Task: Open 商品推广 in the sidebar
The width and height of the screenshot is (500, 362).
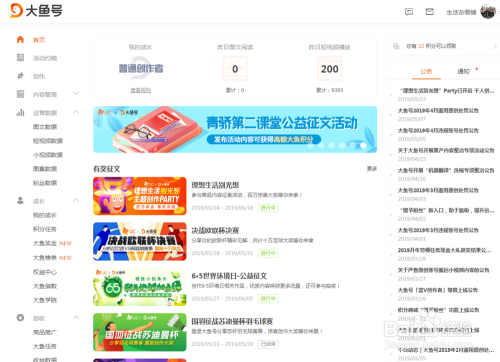Action: (x=45, y=332)
